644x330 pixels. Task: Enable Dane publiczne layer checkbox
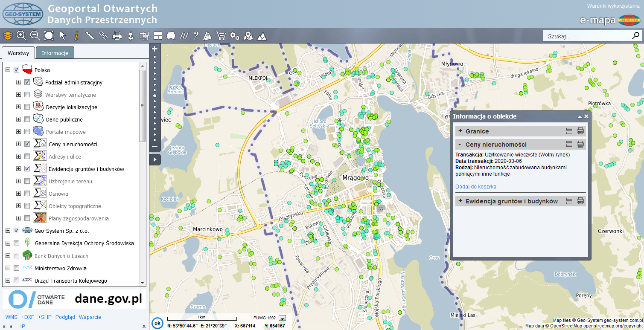click(x=27, y=119)
